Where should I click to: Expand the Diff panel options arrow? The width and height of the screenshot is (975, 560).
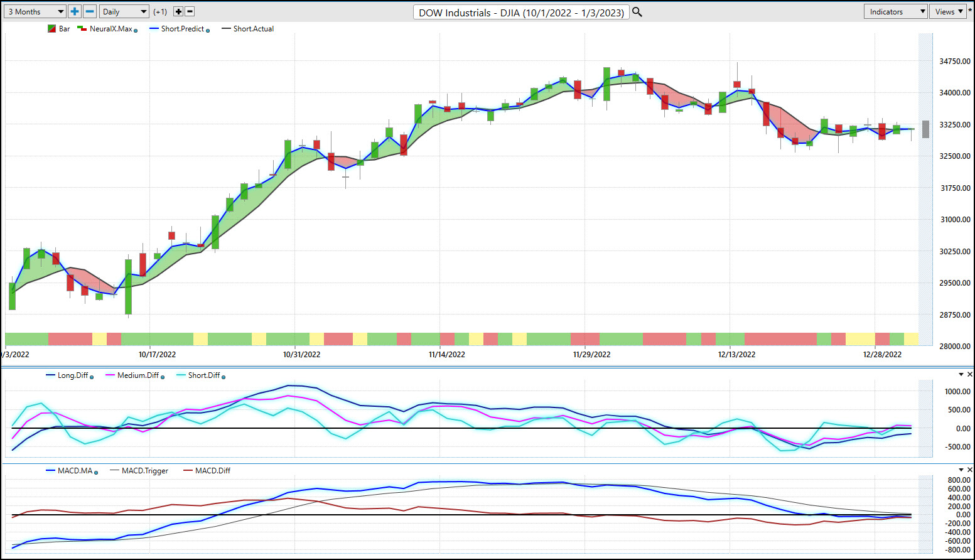tap(961, 375)
